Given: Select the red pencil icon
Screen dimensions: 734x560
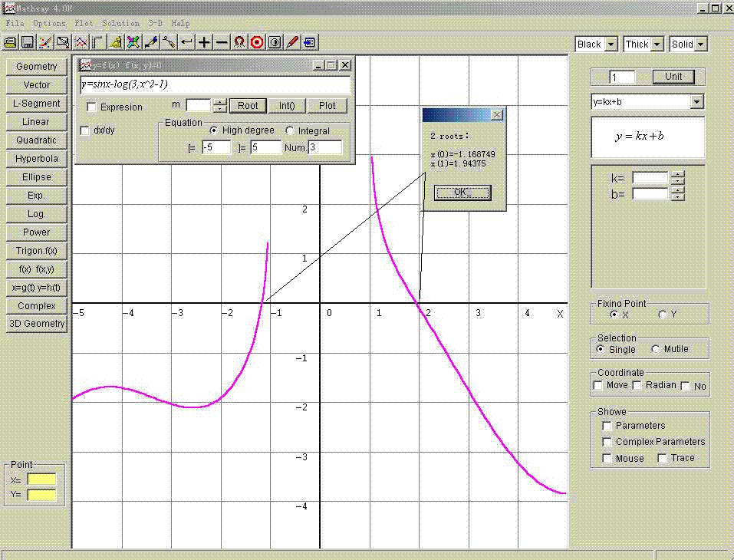Looking at the screenshot, I should pyautogui.click(x=292, y=43).
